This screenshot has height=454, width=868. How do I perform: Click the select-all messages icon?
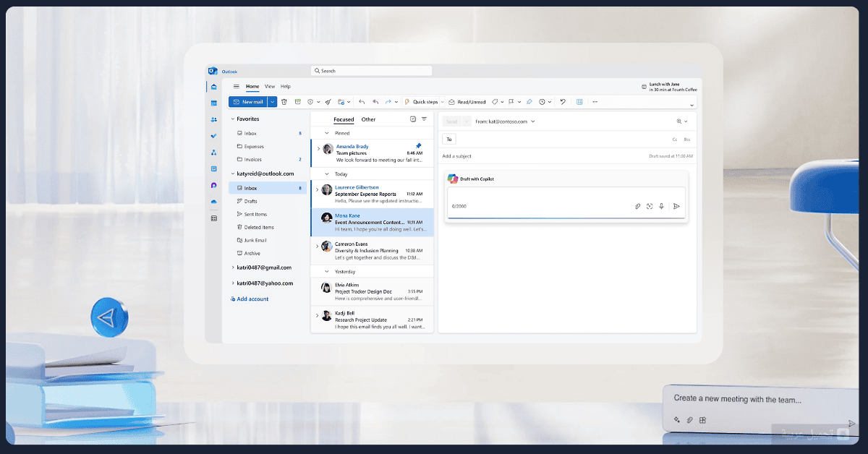coord(413,119)
